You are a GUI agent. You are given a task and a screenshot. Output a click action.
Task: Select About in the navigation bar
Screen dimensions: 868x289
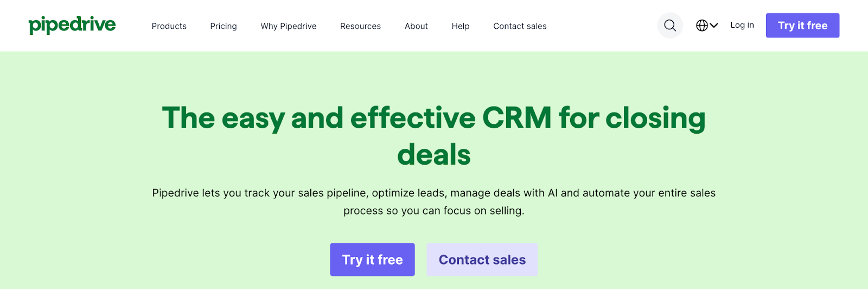416,26
